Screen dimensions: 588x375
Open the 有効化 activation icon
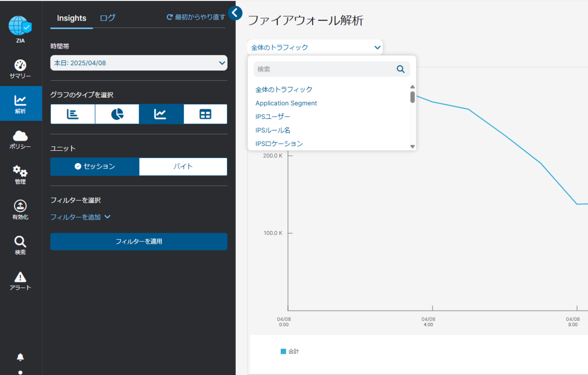pyautogui.click(x=20, y=206)
